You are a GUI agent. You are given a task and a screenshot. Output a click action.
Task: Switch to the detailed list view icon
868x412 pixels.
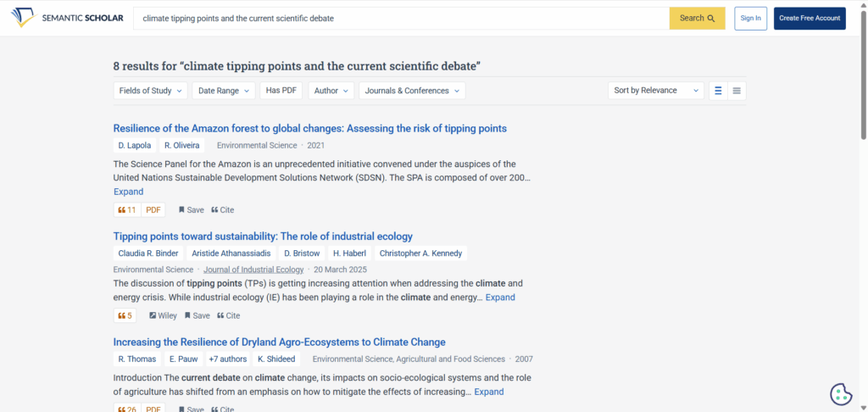click(718, 91)
